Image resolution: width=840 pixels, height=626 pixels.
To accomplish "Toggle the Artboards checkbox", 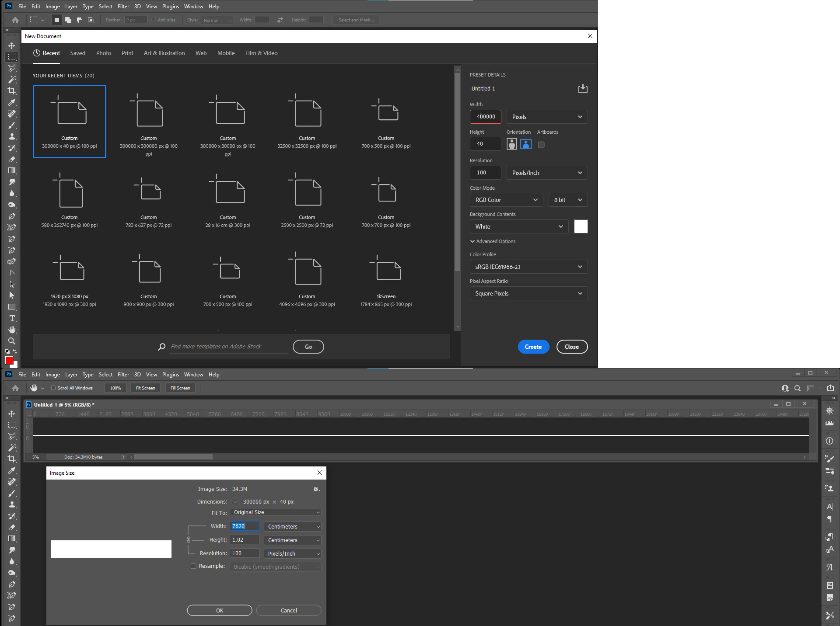I will click(x=541, y=145).
